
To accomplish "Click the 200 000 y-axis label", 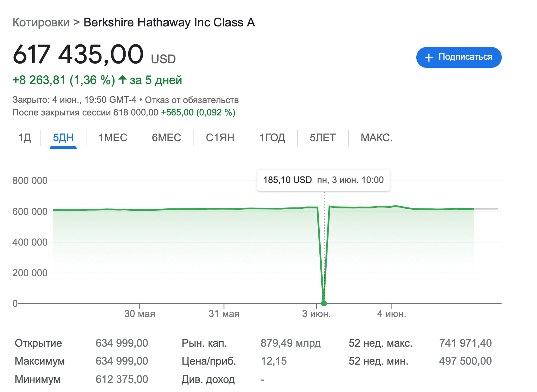I will pyautogui.click(x=30, y=273).
